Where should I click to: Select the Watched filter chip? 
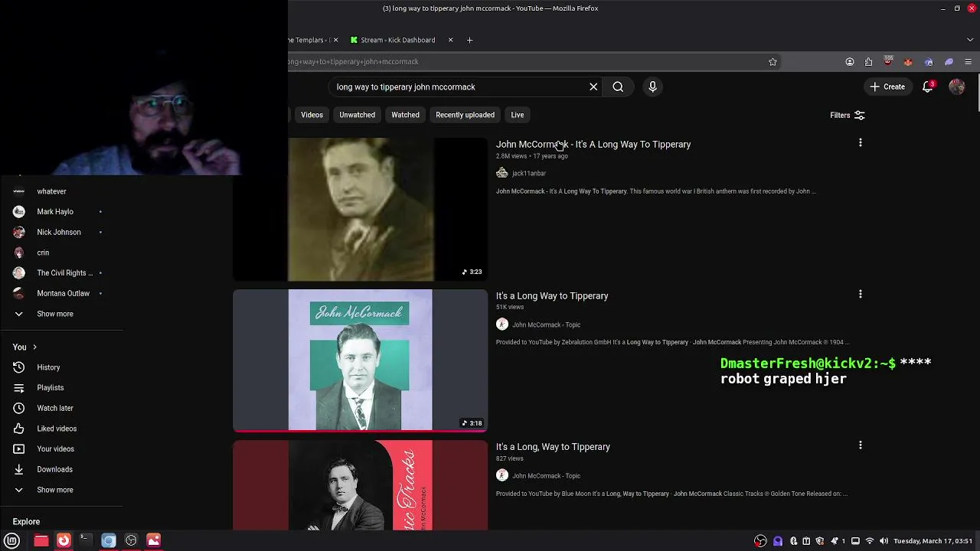tap(405, 115)
